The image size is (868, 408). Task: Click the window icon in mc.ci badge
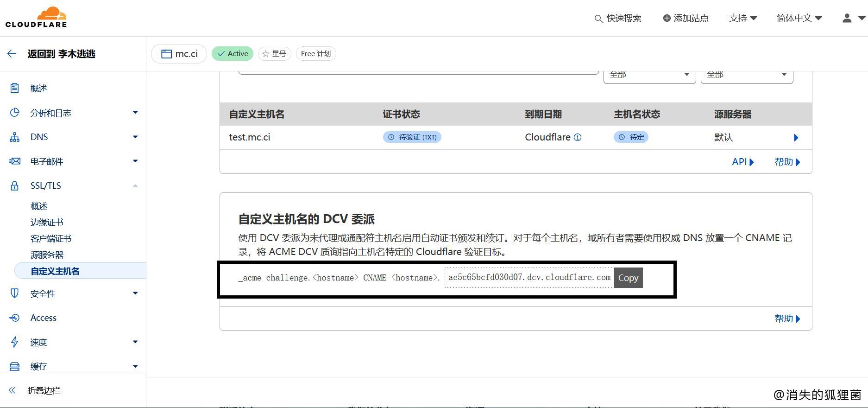point(166,54)
